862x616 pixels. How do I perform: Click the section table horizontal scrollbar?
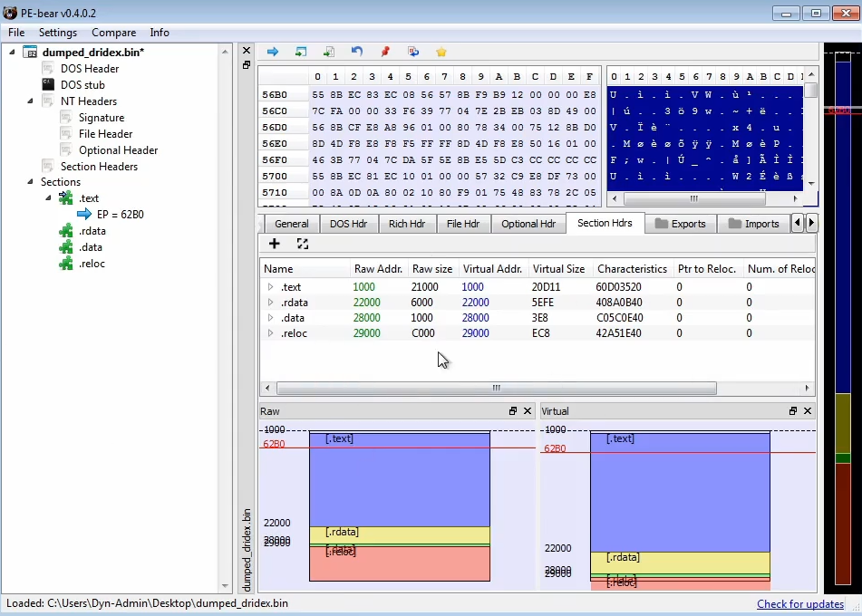(496, 388)
